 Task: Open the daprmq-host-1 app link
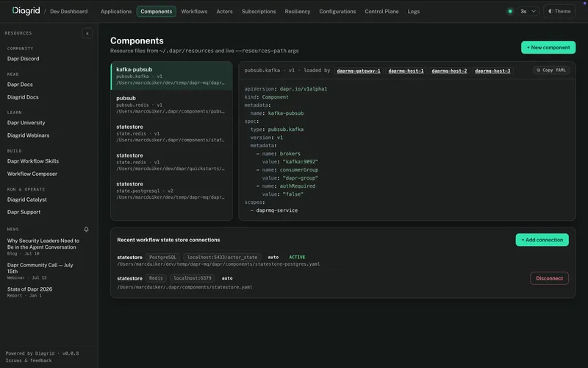pos(406,71)
